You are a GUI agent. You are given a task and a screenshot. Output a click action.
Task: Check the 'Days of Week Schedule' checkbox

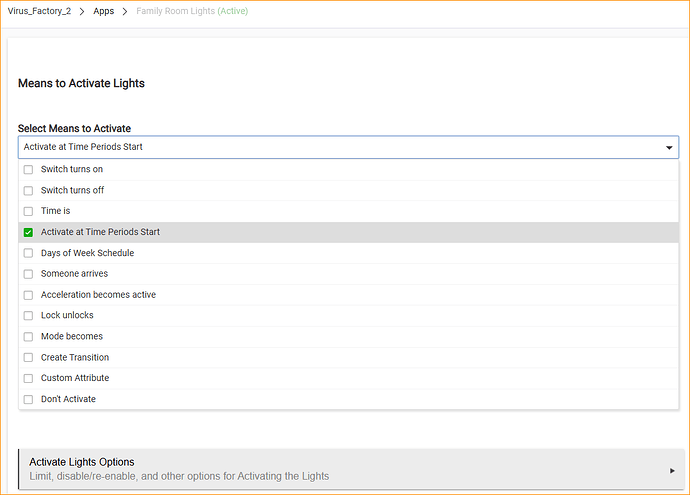pos(28,253)
